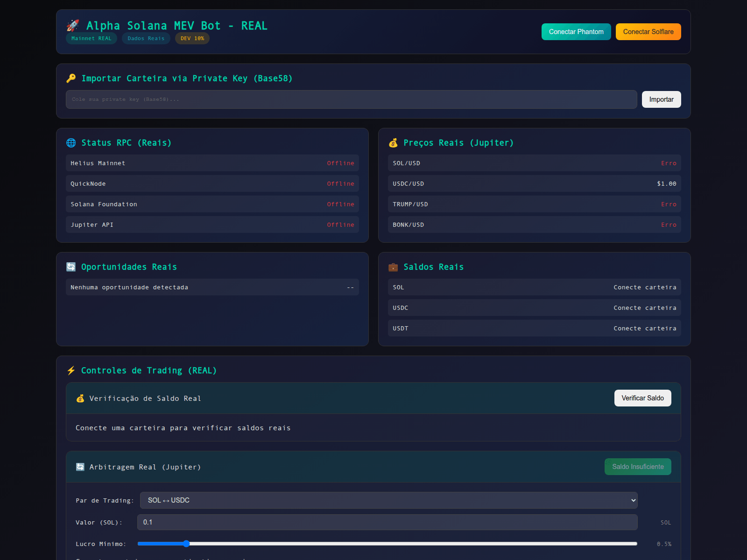Open the Par de Trading dropdown
This screenshot has height=560, width=747.
(388, 500)
